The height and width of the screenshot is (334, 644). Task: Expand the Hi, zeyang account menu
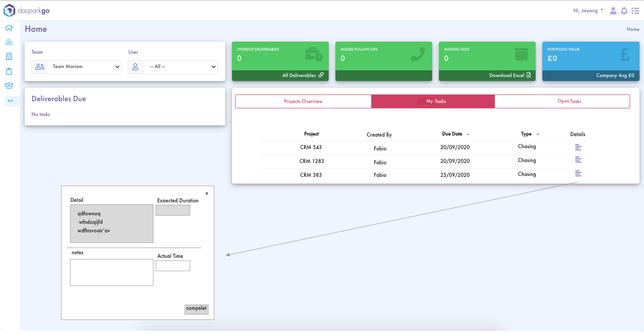(x=588, y=10)
